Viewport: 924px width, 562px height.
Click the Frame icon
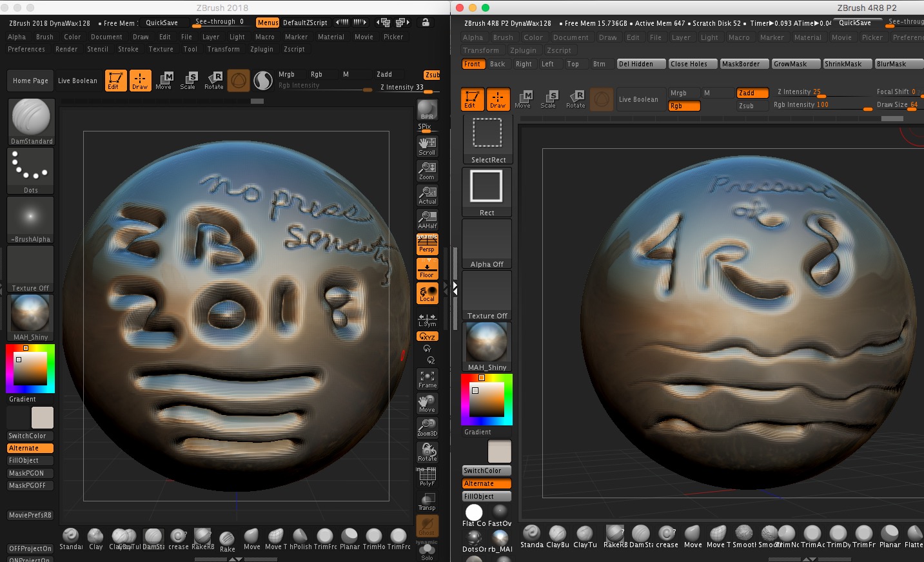pos(427,380)
